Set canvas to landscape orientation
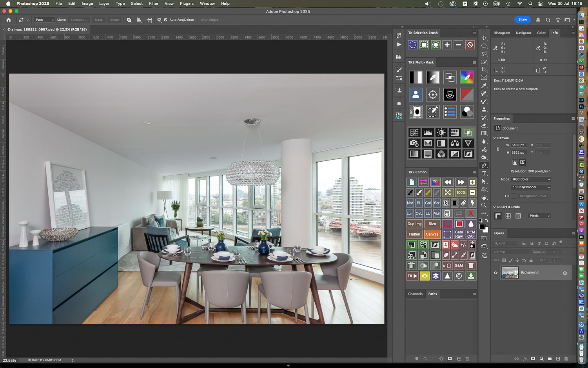 [523, 162]
